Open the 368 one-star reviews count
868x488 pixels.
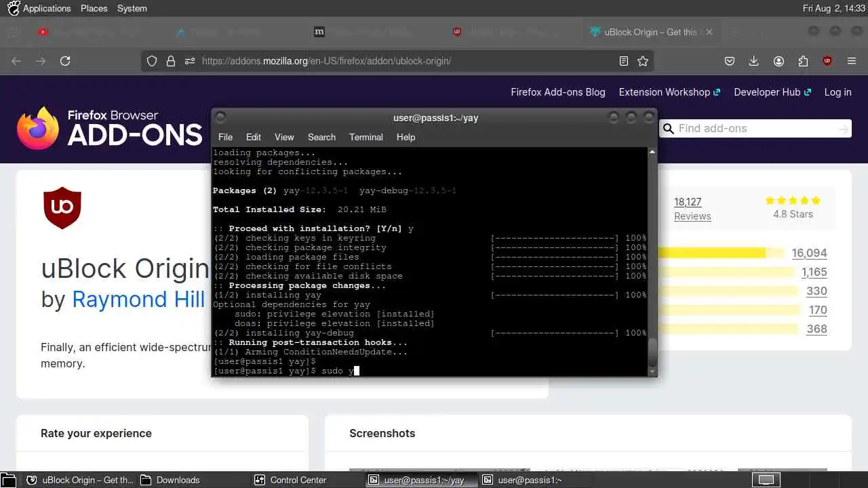[x=816, y=329]
